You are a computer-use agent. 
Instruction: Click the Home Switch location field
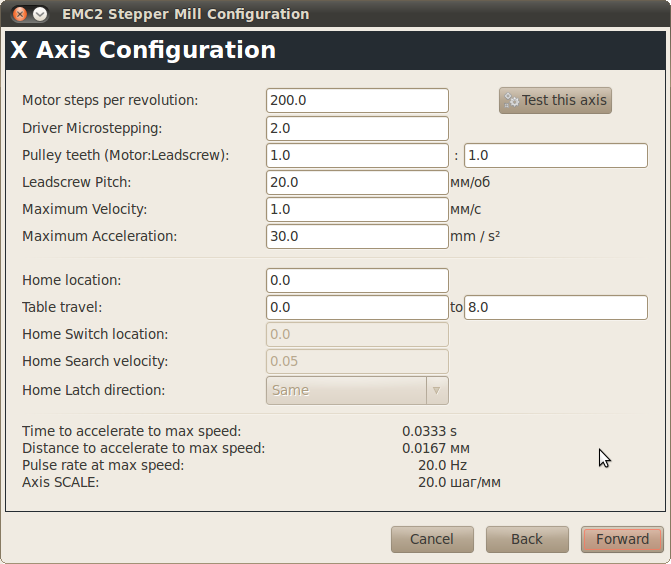[x=357, y=334]
